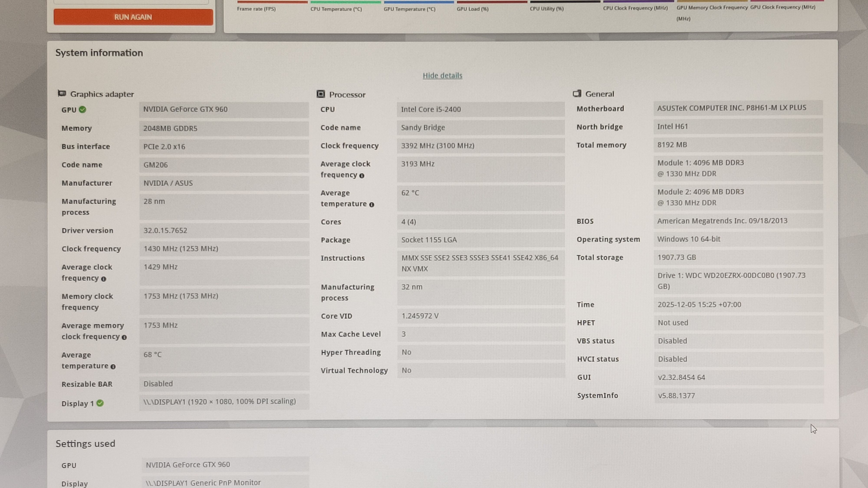Viewport: 868px width, 488px height.
Task: Click info icon for CPU average temperature
Action: (372, 205)
